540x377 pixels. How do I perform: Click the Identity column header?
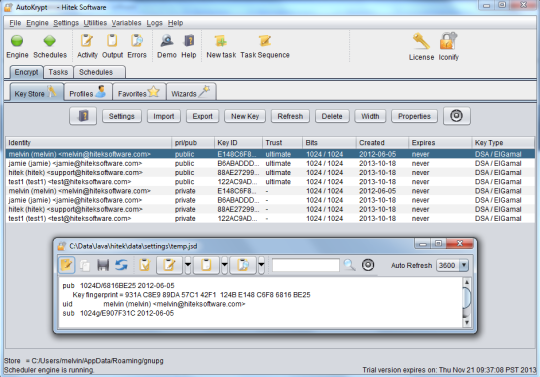pos(89,143)
